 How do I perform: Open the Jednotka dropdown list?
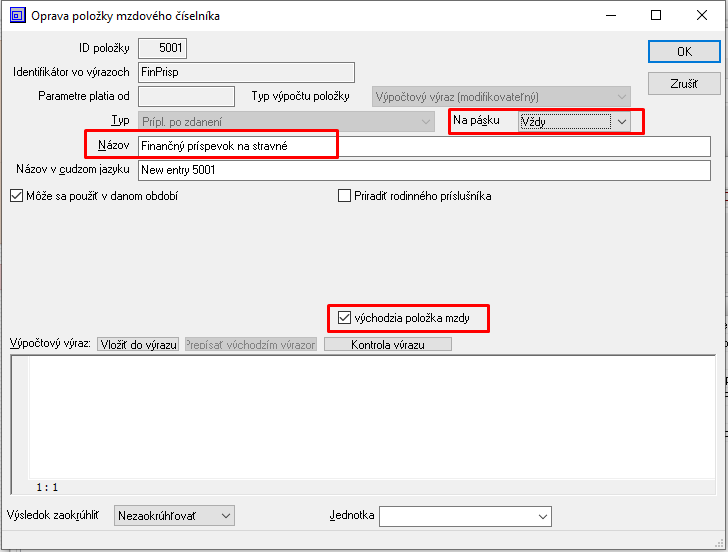542,516
